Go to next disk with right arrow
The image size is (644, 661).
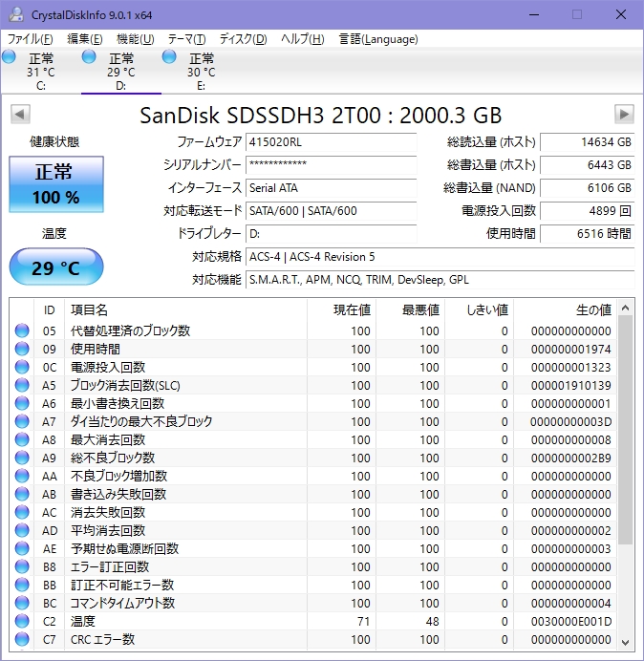[624, 114]
